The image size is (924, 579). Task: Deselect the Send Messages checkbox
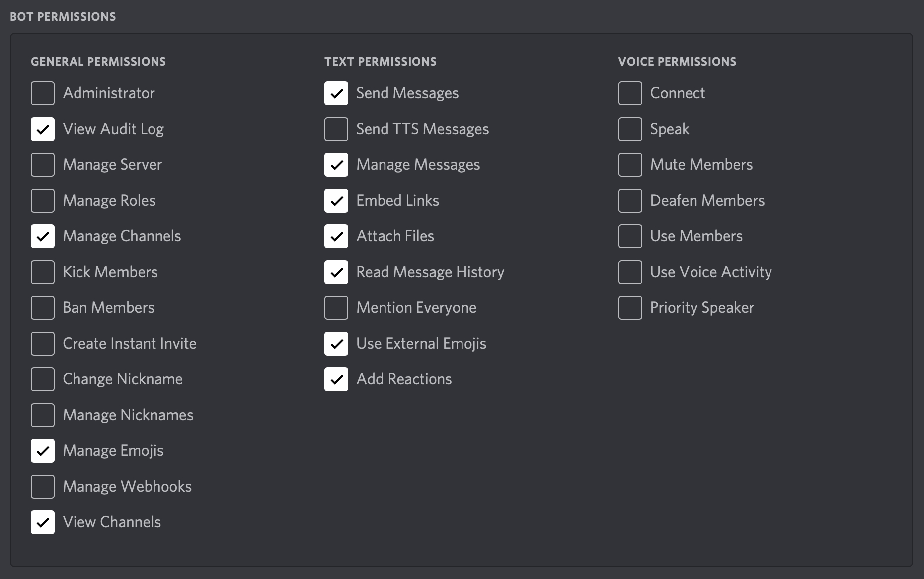point(336,93)
